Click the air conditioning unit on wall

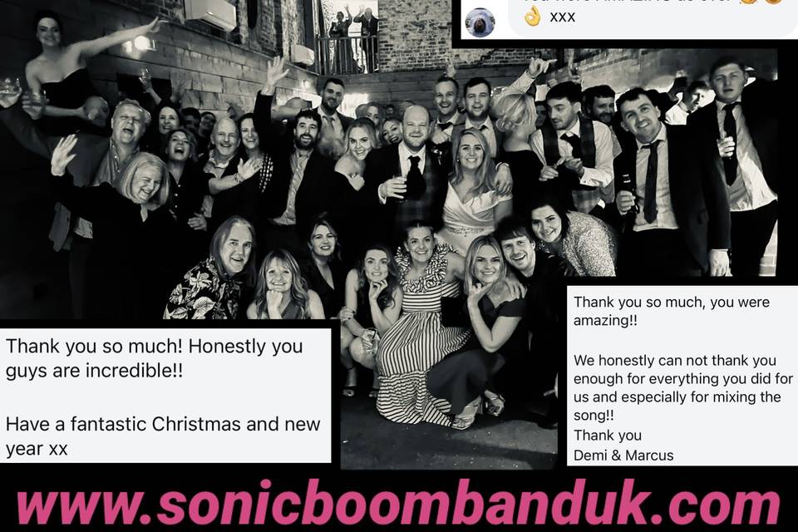pos(210,13)
